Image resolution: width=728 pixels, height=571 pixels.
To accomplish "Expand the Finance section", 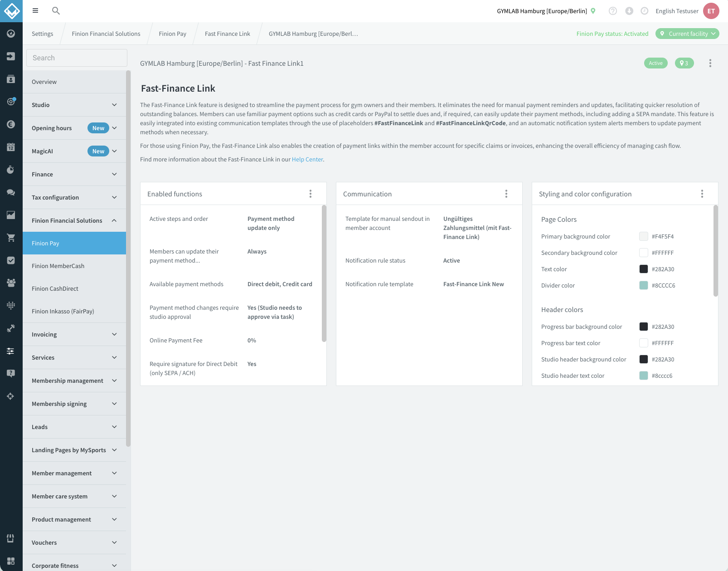I will click(74, 174).
